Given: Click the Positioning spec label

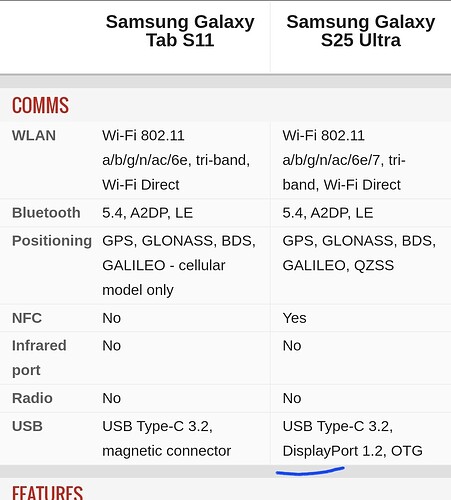Looking at the screenshot, I should [52, 241].
